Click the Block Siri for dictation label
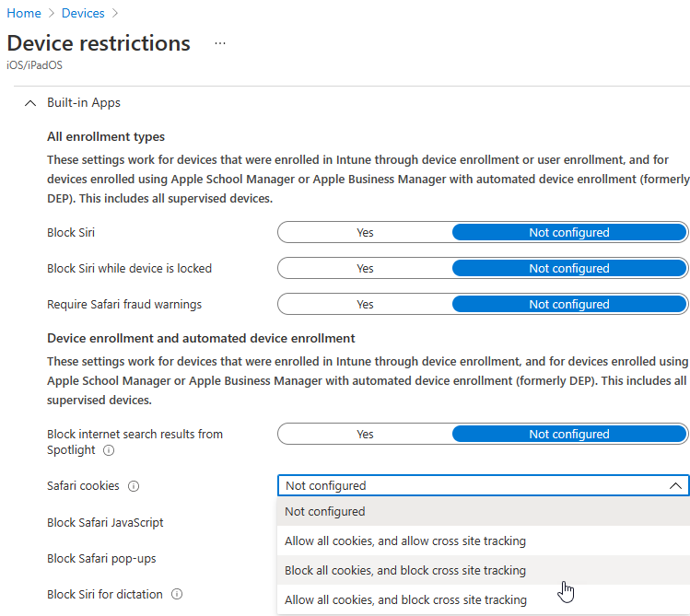Viewport: 690px width, 616px height. coord(105,594)
